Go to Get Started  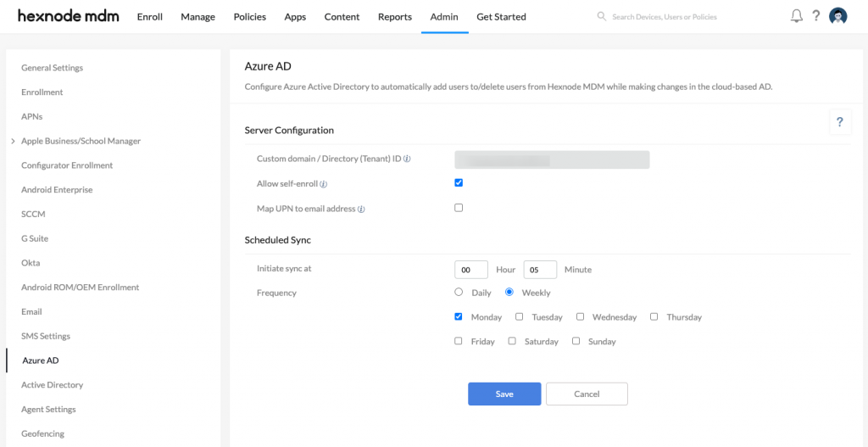[x=501, y=17]
